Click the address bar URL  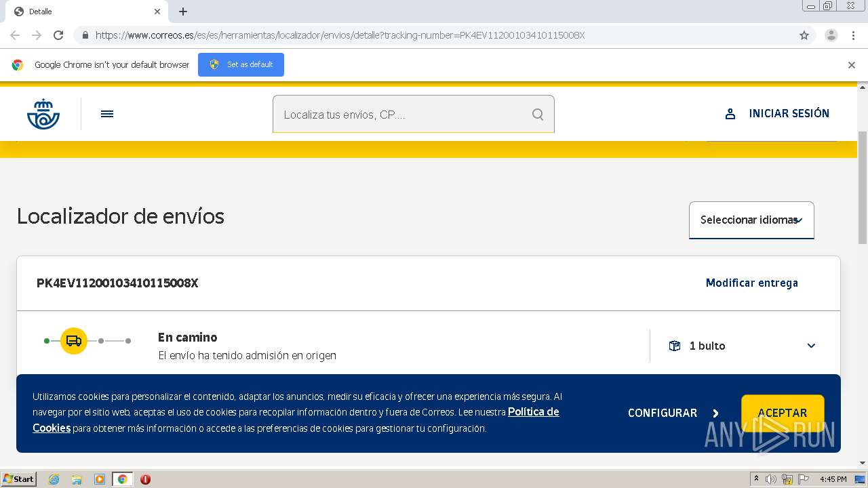click(340, 35)
